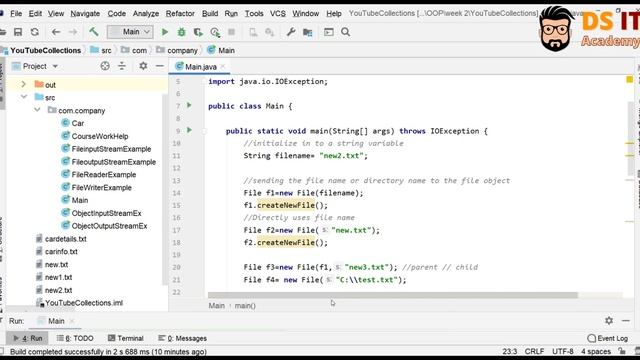Click the horizontal scrollbar of the editor
640x360 pixels.
click(x=393, y=295)
